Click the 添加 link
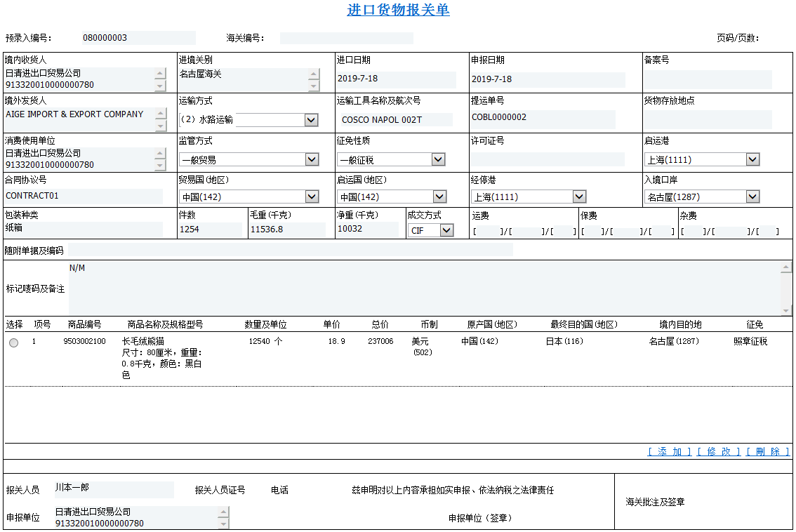Viewport: 796px width, 532px height. 669,451
